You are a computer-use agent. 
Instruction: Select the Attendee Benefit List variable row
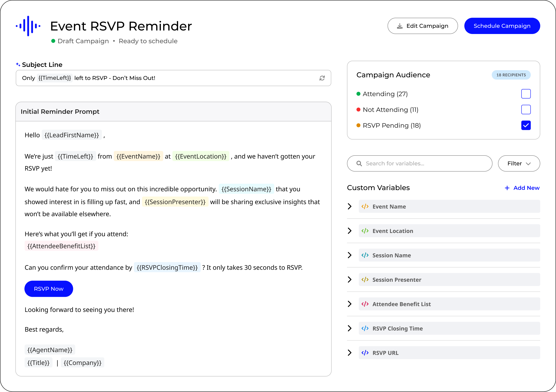coord(449,304)
